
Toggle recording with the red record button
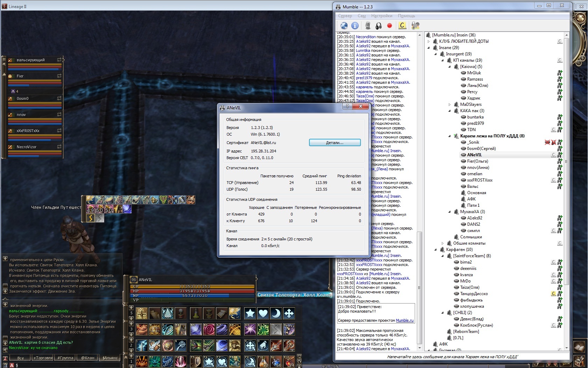point(389,26)
